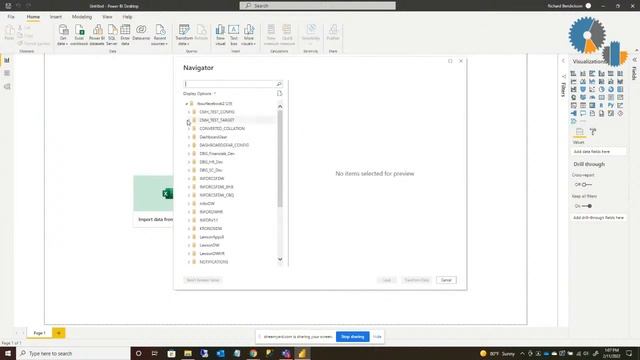Viewport: 640px width, 360px height.
Task: Insert a Text box from the ribbon
Action: [233, 35]
